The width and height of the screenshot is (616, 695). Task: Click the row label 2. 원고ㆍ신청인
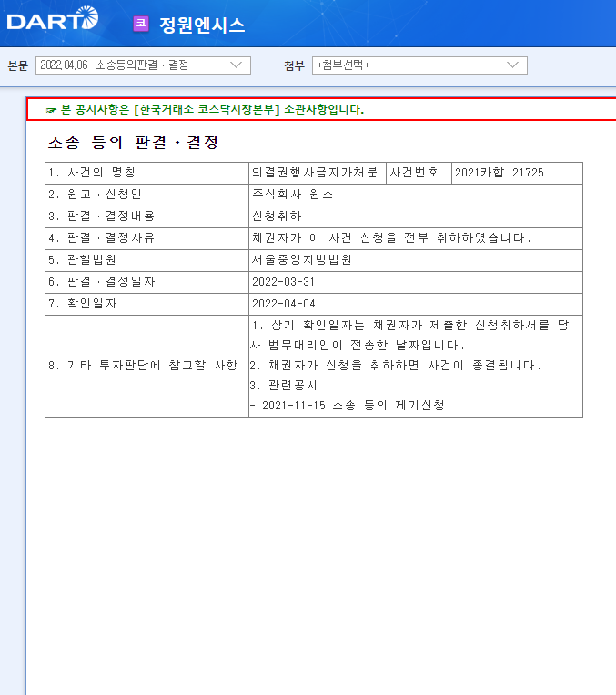(95, 194)
